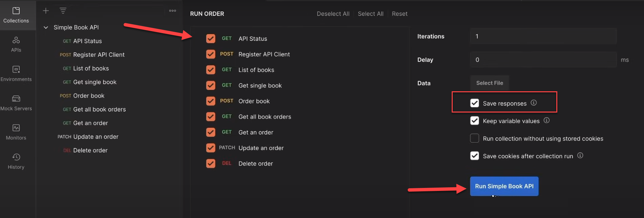Uncheck the Delete order request checkbox

pos(211,163)
